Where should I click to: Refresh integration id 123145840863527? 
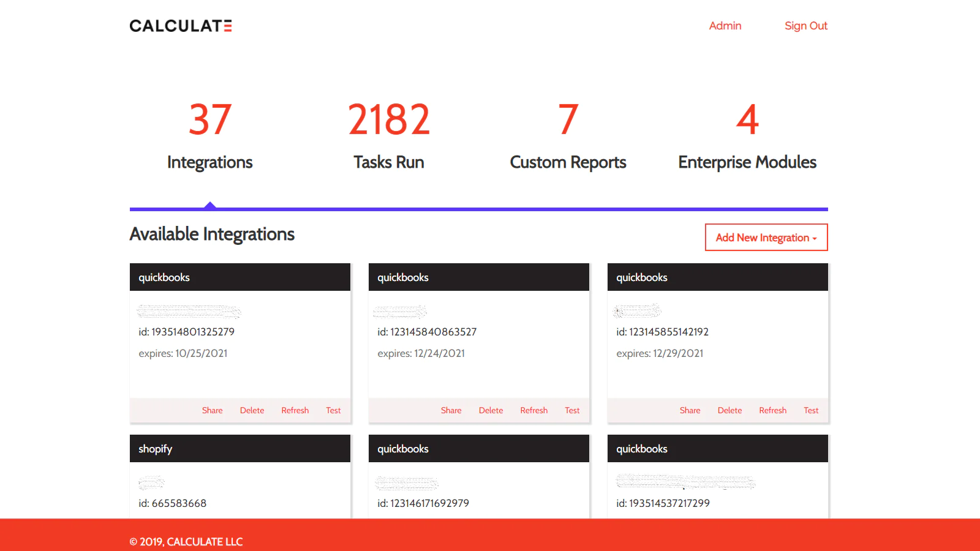coord(534,410)
